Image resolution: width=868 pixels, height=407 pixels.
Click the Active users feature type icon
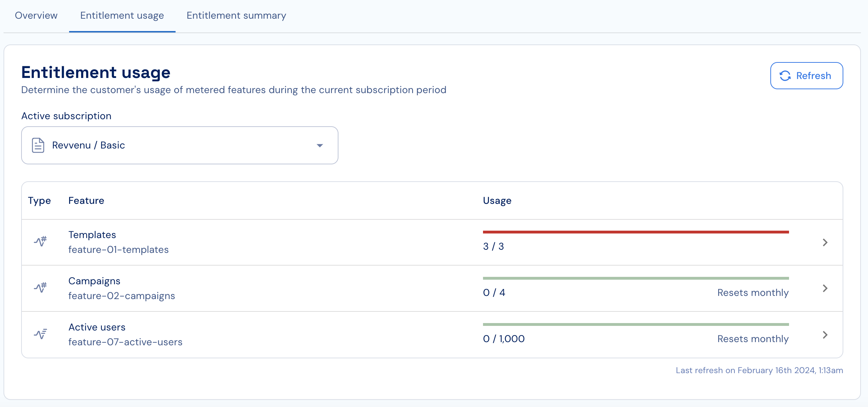pyautogui.click(x=40, y=334)
